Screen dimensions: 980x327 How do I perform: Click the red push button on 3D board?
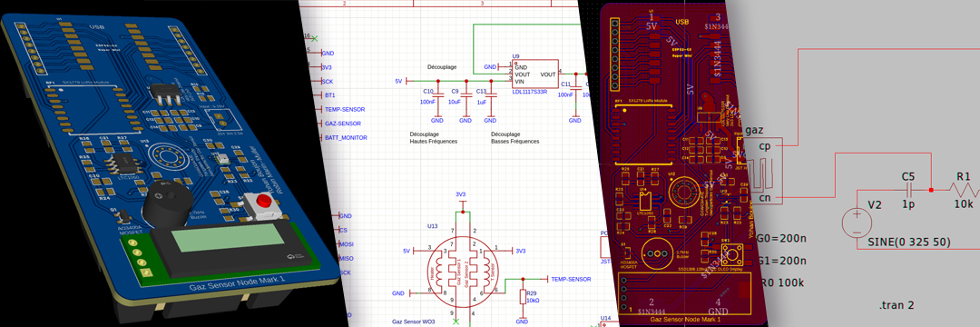click(x=264, y=202)
